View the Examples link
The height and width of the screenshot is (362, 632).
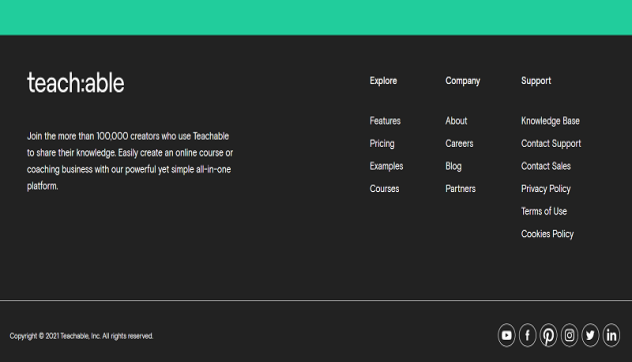coord(386,166)
